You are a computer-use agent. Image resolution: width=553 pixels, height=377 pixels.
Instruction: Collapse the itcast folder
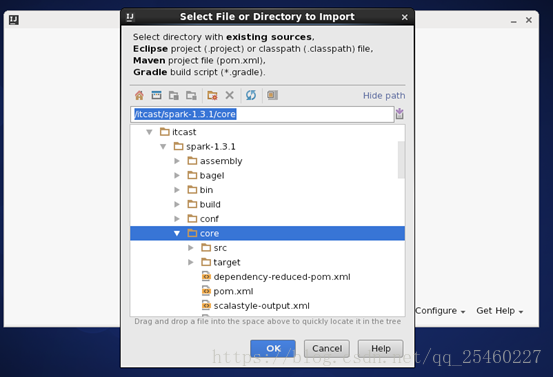(150, 132)
